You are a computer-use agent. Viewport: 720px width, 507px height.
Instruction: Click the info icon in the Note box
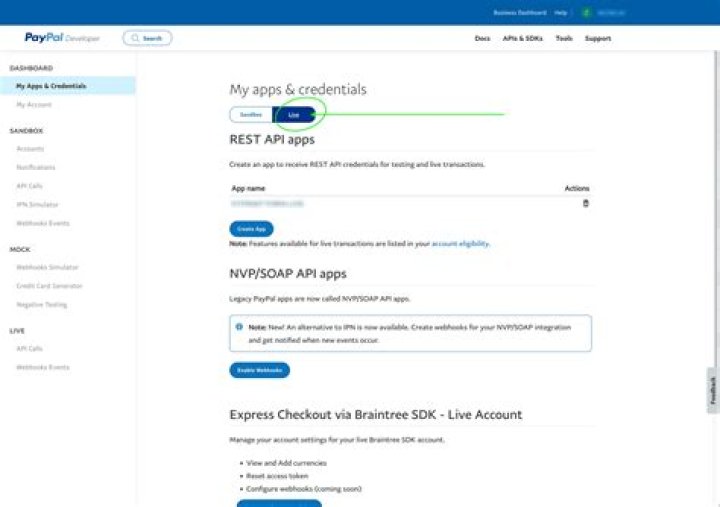pos(239,327)
